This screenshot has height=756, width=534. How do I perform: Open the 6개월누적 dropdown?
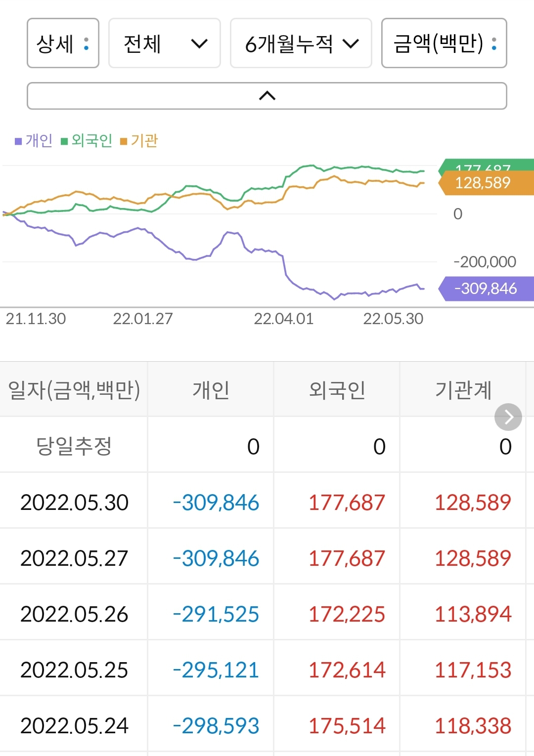pos(301,43)
